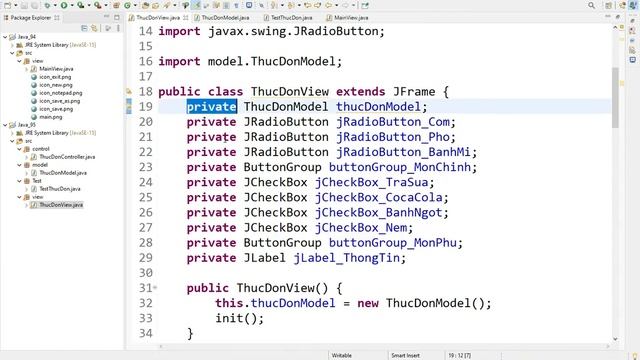Click Collapse All in Package Explorer

pyautogui.click(x=84, y=28)
